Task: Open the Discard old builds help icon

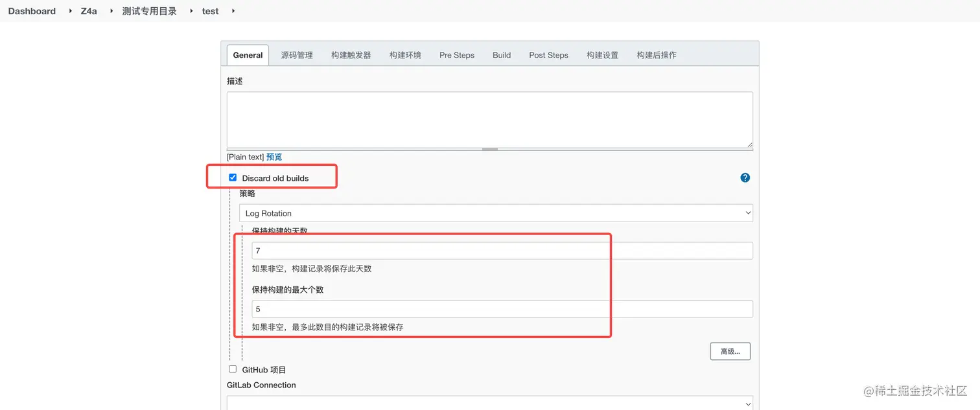Action: click(745, 177)
